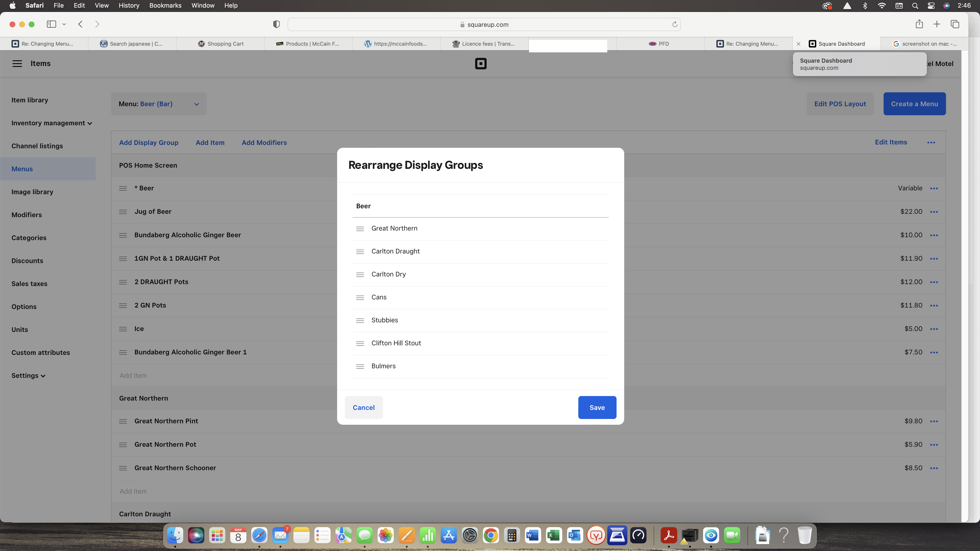Screen dimensions: 980x551
Task: Open Launchpad from the dock
Action: coord(217,536)
